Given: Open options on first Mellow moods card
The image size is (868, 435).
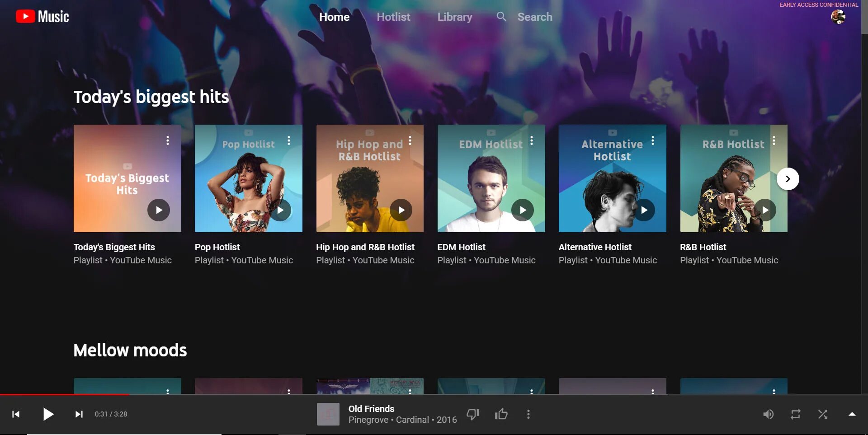Looking at the screenshot, I should [x=168, y=391].
